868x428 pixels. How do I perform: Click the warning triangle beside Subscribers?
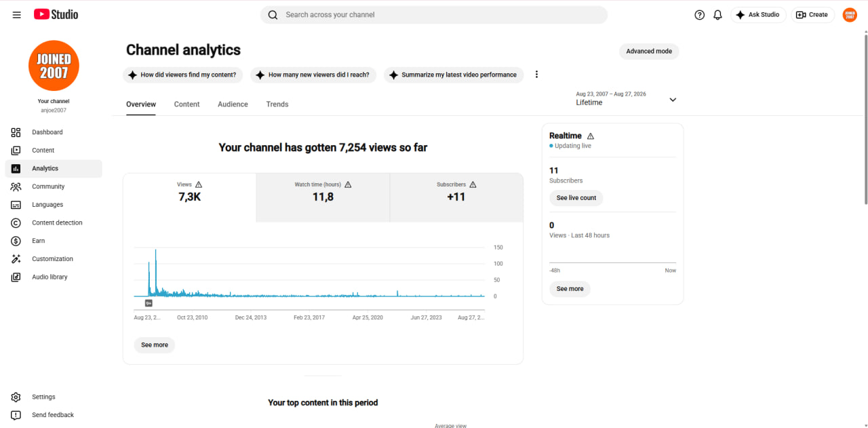pos(473,184)
